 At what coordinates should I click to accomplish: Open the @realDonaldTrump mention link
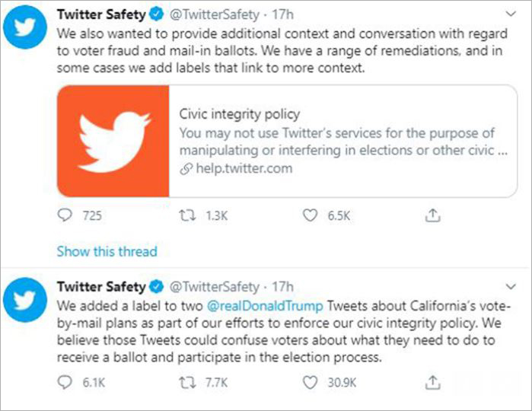click(x=265, y=306)
